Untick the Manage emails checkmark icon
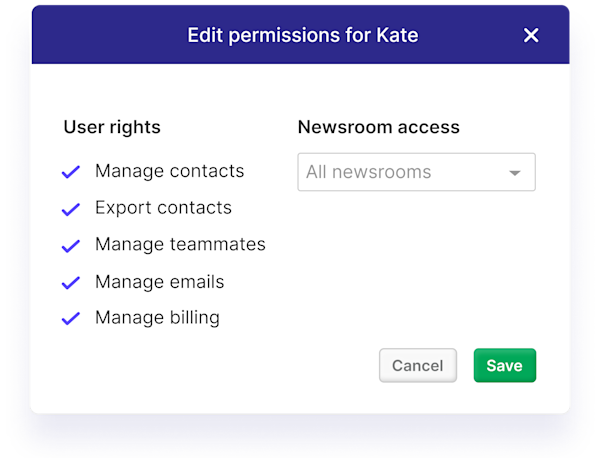This screenshot has width=600, height=458. coord(71,283)
